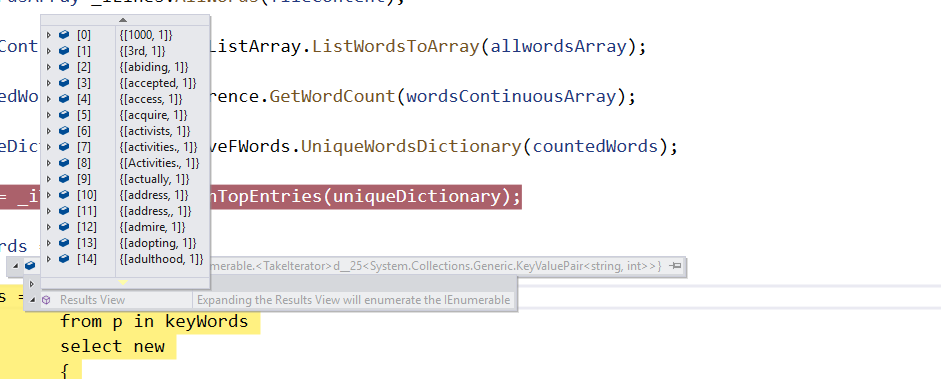Collapse the TakeIterator datatip root
This screenshot has width=941, height=379.
(x=16, y=266)
